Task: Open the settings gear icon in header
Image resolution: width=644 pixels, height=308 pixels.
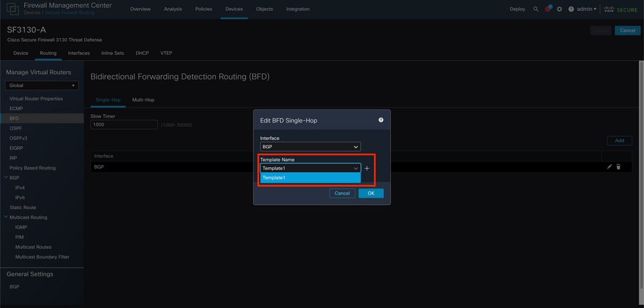Action: click(x=560, y=9)
